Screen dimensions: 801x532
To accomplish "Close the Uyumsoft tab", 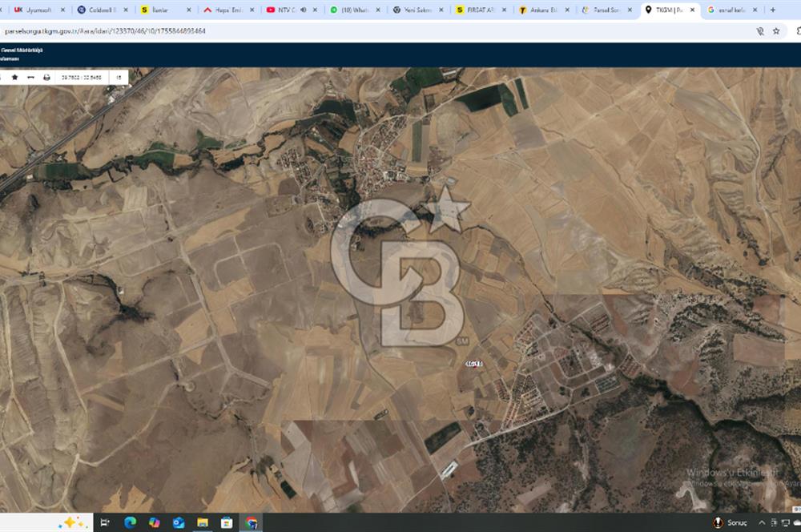I will (62, 10).
